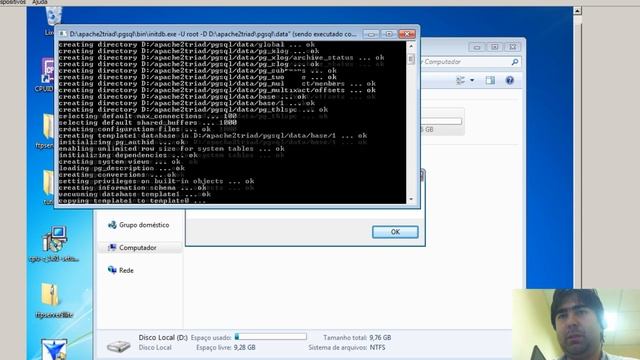Open the blue star shortcut desktop icon
The width and height of the screenshot is (640, 360).
point(54,349)
